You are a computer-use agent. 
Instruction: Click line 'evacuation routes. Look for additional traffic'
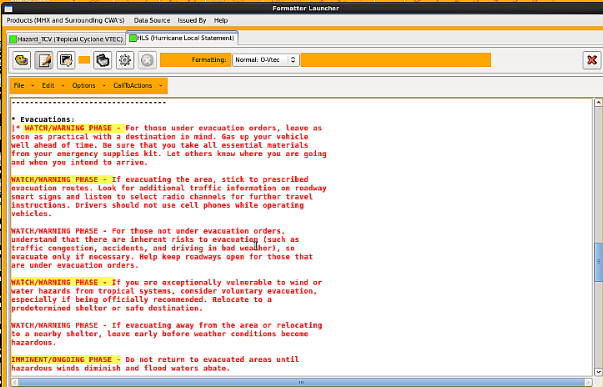click(169, 188)
